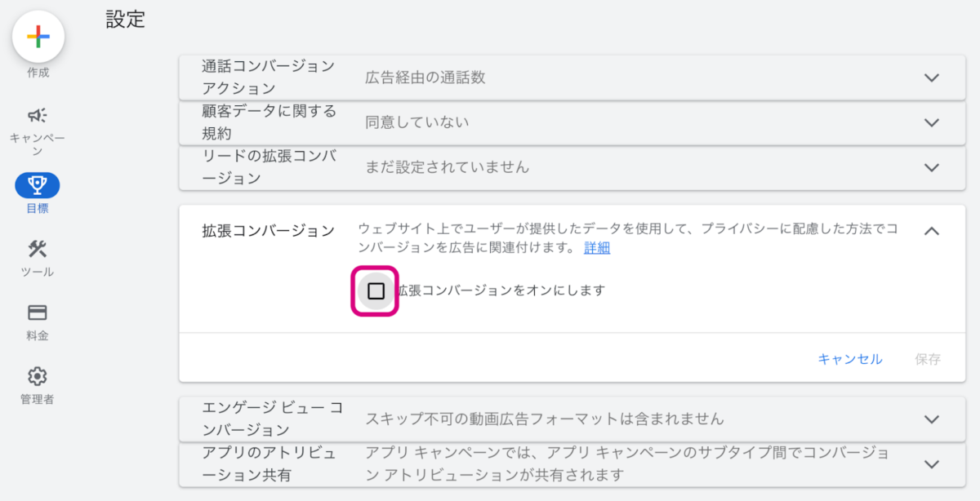Expand the リードの拡張コンバージョン row chevron
This screenshot has height=501, width=980.
(931, 167)
